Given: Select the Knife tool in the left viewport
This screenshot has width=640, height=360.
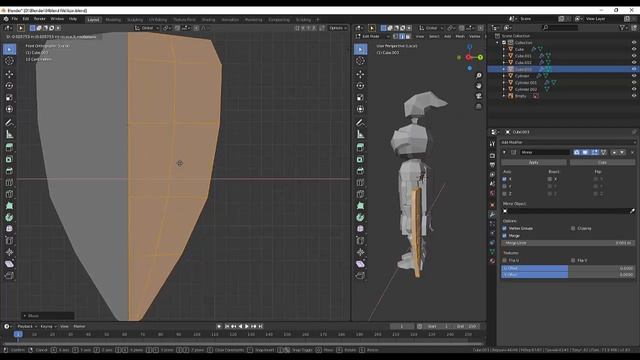Looking at the screenshot, I should pyautogui.click(x=9, y=194).
